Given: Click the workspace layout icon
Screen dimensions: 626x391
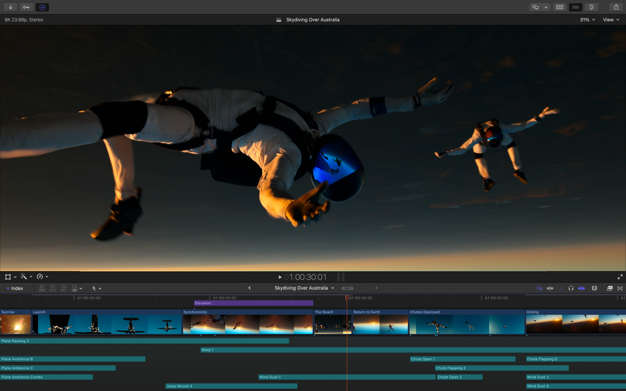Looking at the screenshot, I should (535, 7).
